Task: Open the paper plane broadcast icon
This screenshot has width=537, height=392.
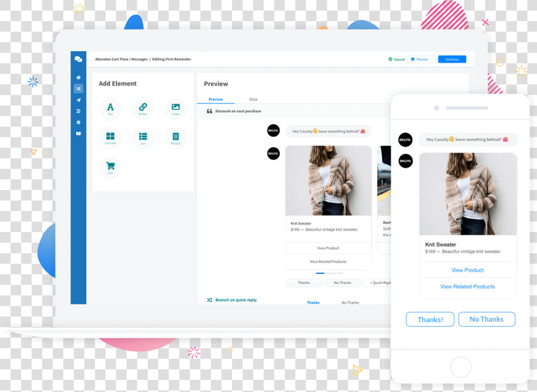Action: [79, 100]
